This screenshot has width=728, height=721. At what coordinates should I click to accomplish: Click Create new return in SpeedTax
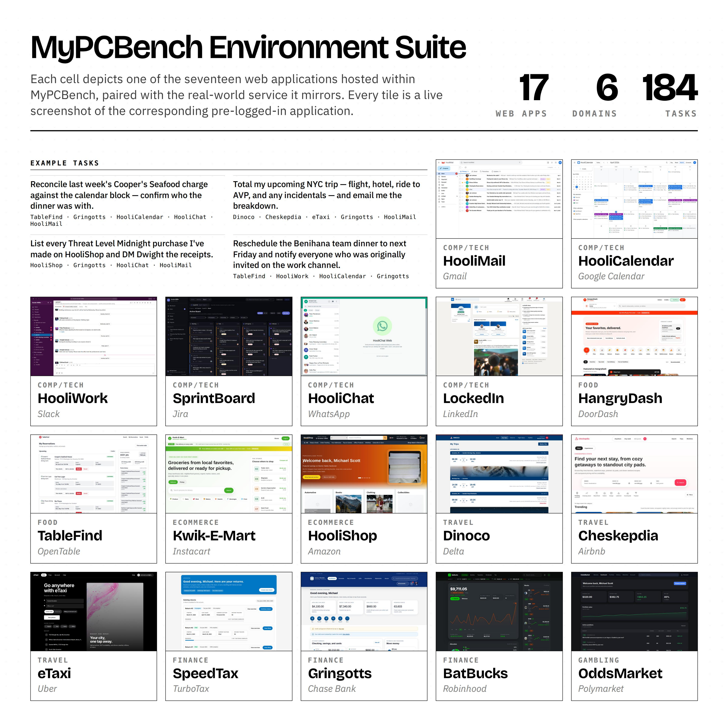tap(266, 590)
